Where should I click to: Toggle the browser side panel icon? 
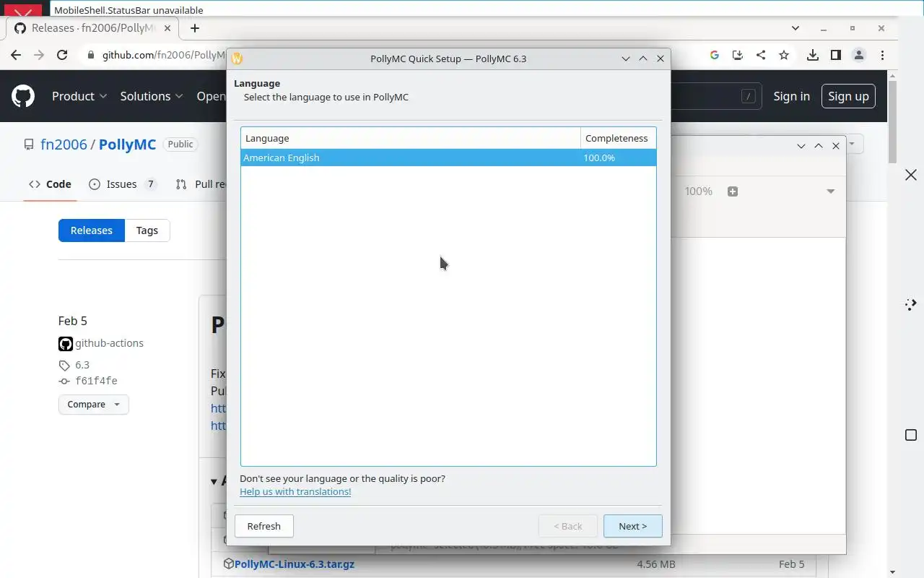coord(836,55)
